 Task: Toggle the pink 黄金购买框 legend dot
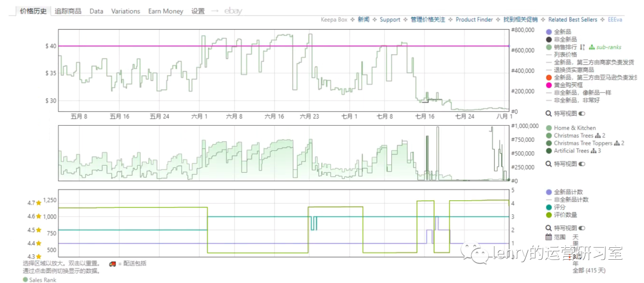[x=549, y=85]
